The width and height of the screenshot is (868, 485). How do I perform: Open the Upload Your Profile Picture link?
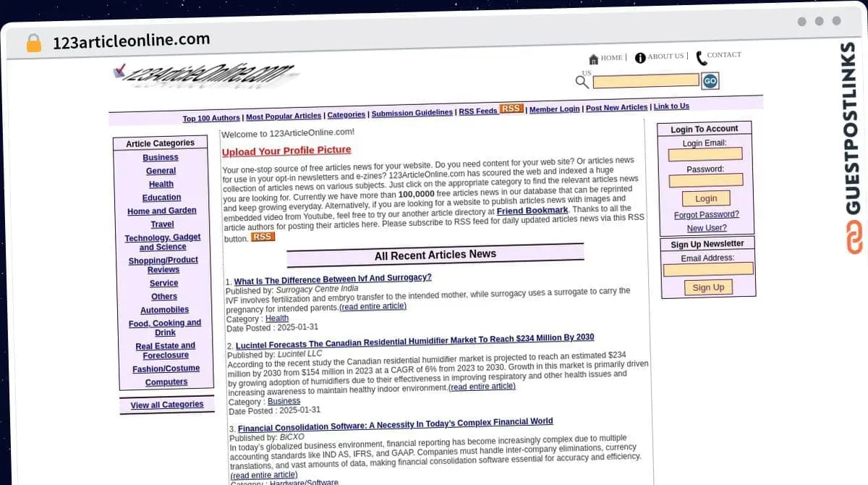pos(286,151)
